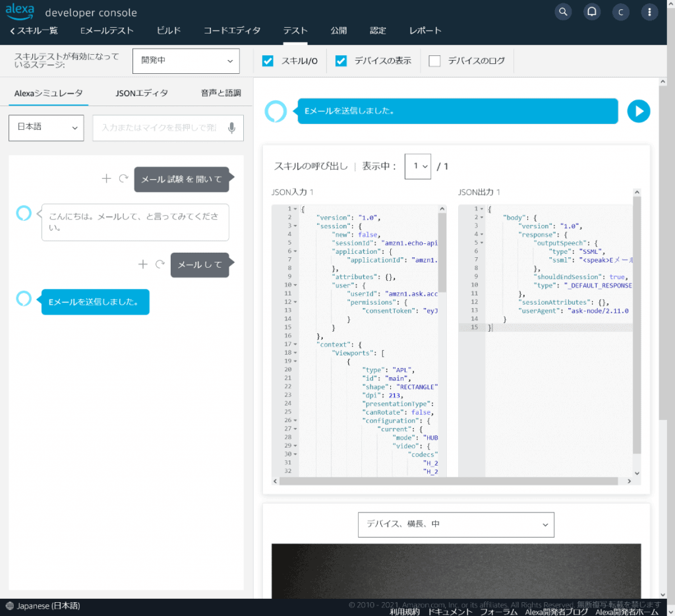Click the JSON input vertical scrollbar
675x616 pixels.
pyautogui.click(x=442, y=253)
